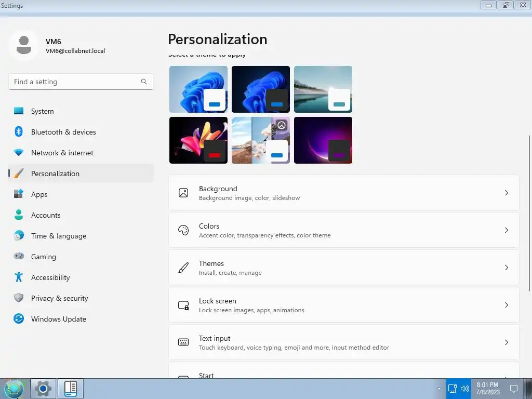
Task: Show hidden tray icons arrow
Action: [439, 389]
